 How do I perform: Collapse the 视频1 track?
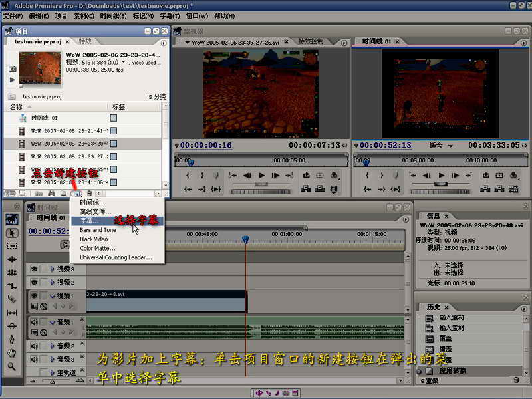53,295
